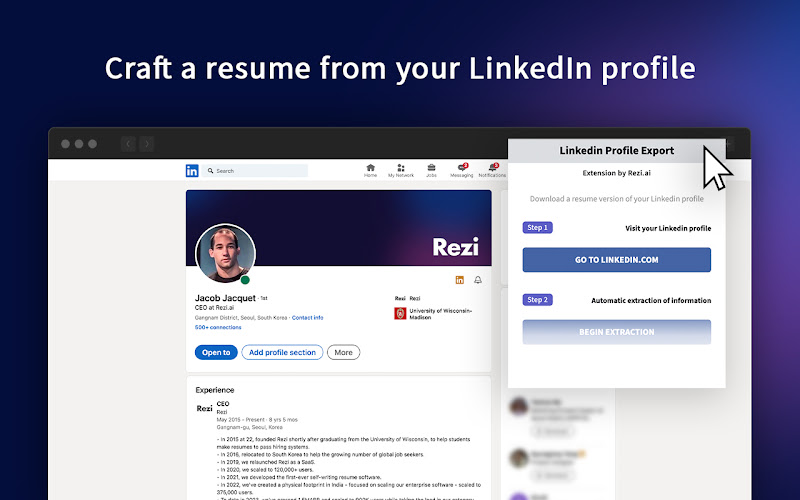Click Jacob Jacquet profile photo

(x=225, y=253)
